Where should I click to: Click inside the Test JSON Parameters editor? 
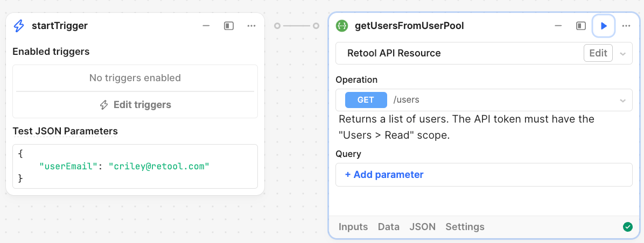[135, 166]
